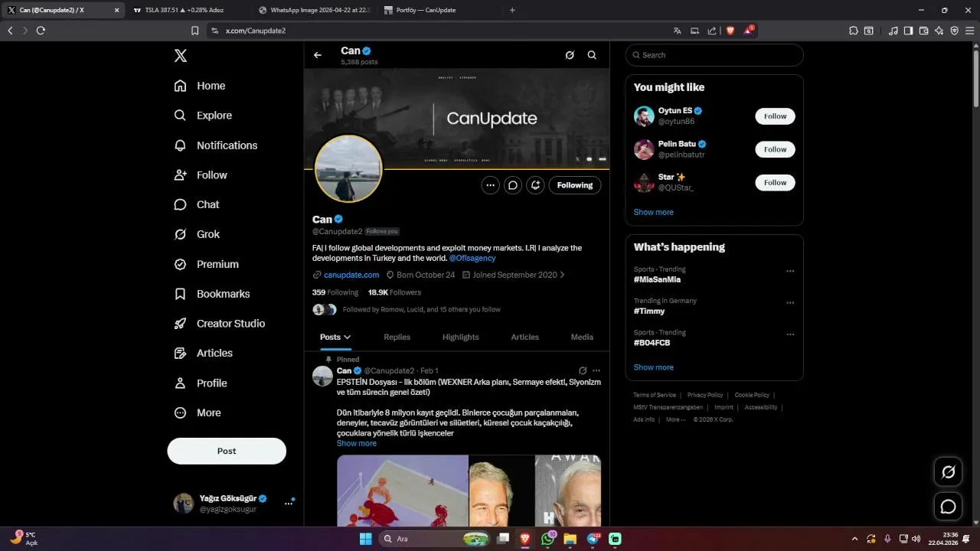The width and height of the screenshot is (980, 551).
Task: Go to Home in the sidebar
Action: click(x=200, y=86)
